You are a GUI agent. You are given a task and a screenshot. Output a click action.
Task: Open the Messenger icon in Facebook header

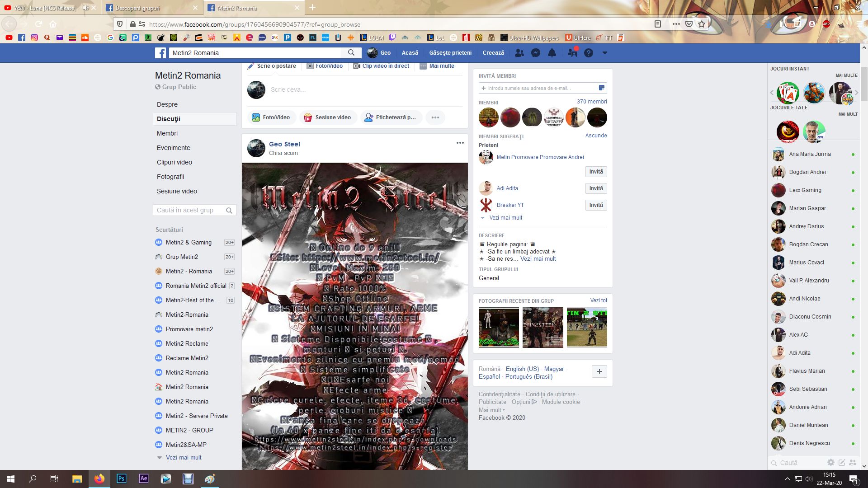coord(536,53)
